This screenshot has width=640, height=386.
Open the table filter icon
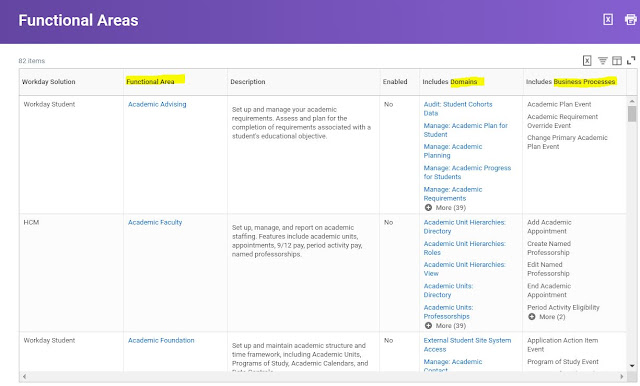602,61
